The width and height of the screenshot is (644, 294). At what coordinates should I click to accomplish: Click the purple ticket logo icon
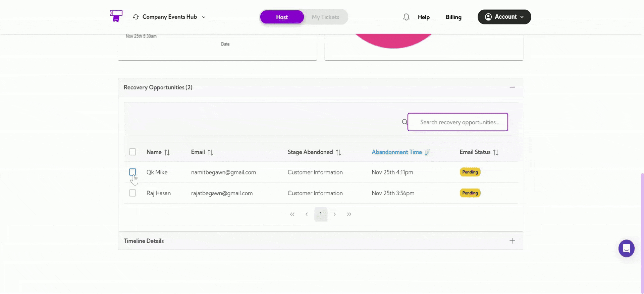tap(116, 16)
